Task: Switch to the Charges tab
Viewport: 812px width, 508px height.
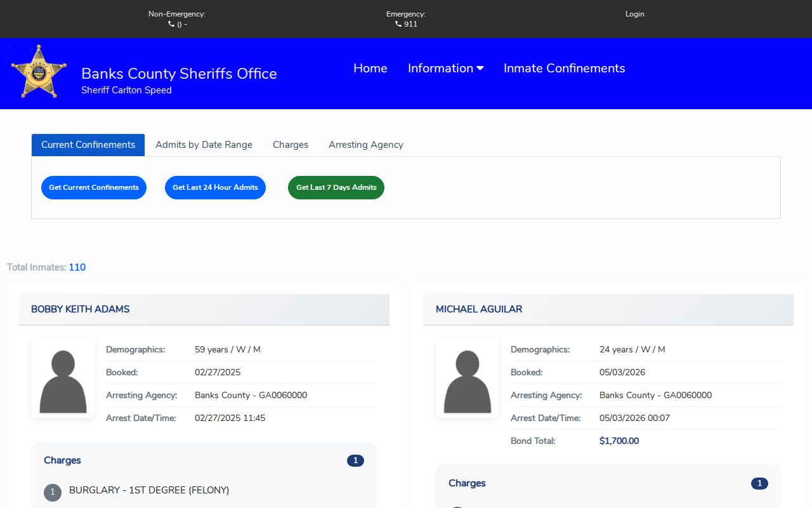Action: (x=291, y=145)
